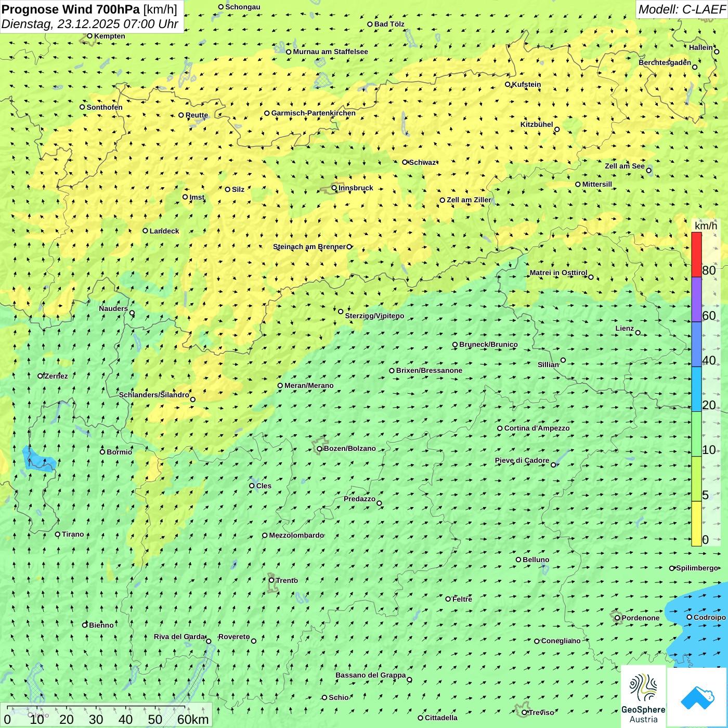Click the 'Schongau' label

(x=243, y=7)
